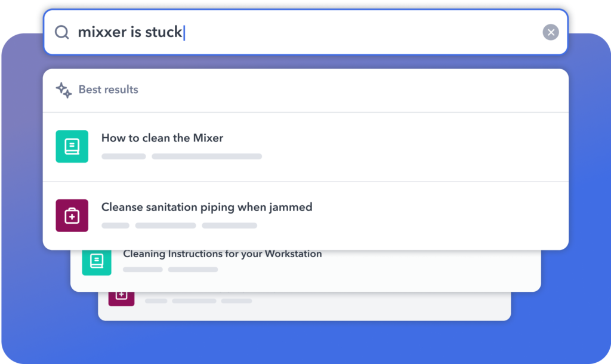Click into the "mixxer is stuck" search field
The height and width of the screenshot is (364, 611).
point(298,32)
